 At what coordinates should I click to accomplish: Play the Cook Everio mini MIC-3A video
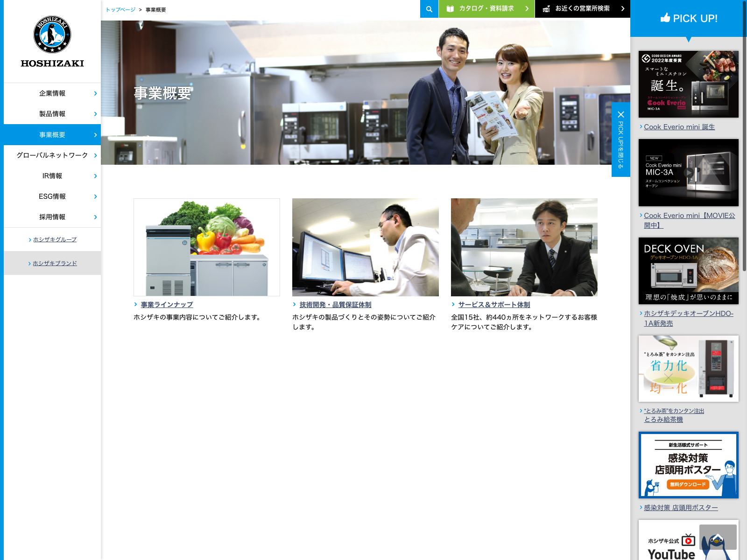[x=689, y=173]
